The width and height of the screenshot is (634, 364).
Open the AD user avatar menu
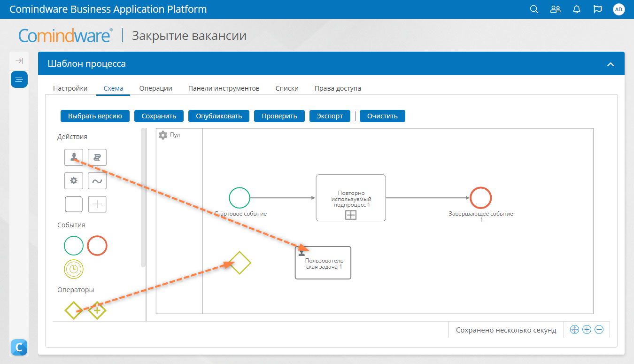point(619,9)
